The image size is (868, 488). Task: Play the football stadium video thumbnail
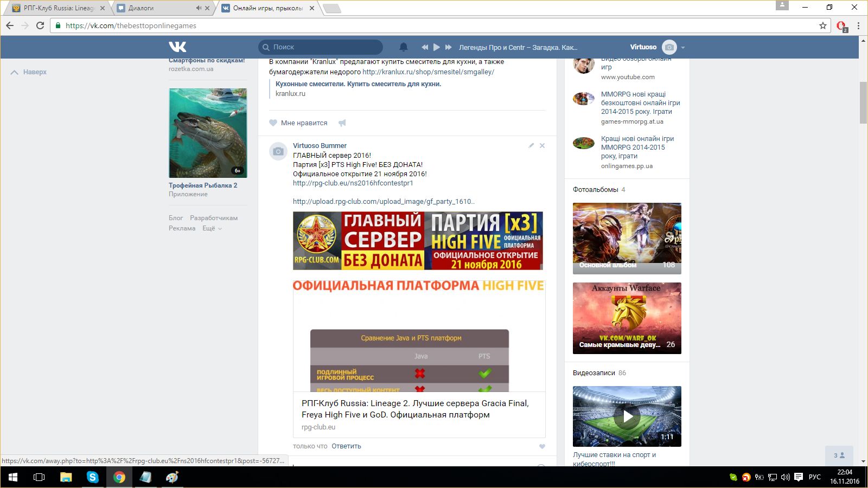[627, 416]
